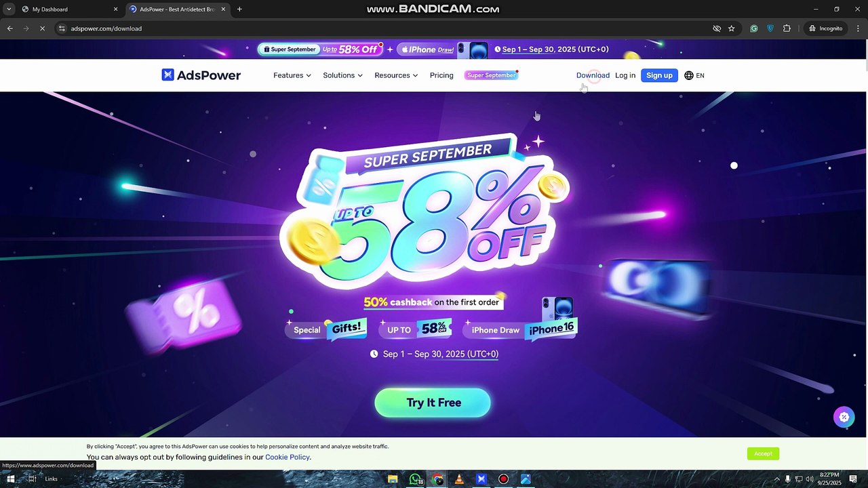Open the Windows Start menu
Screen dimensions: 868x488
pos(10,479)
